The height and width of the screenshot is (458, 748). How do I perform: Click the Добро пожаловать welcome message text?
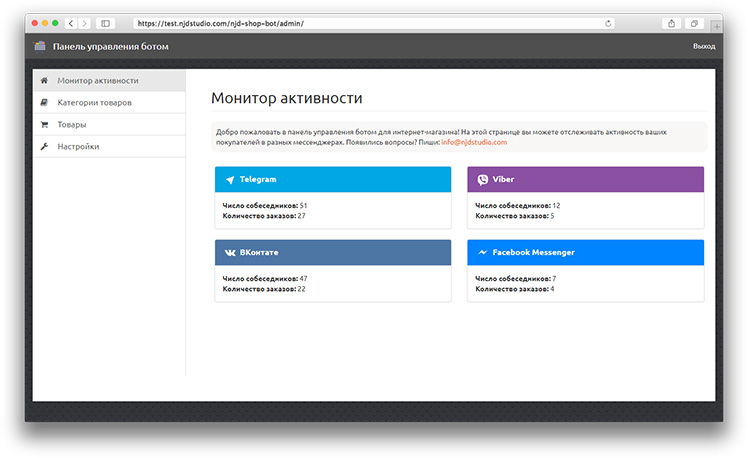[441, 137]
